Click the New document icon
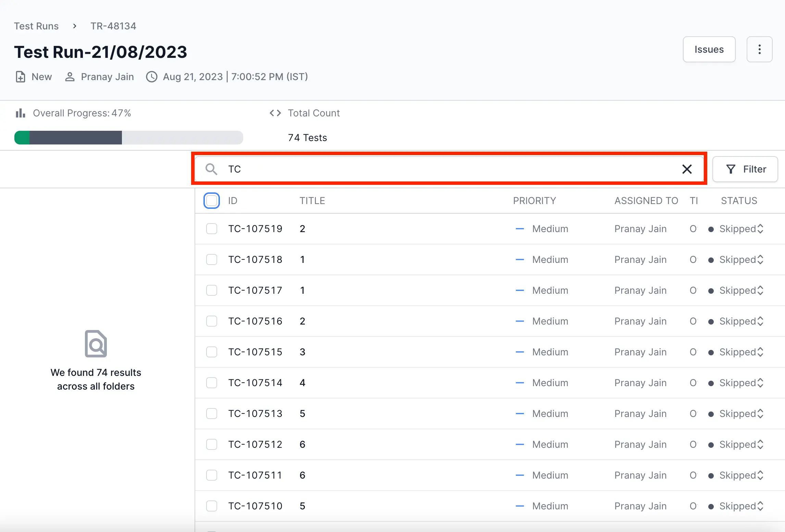The height and width of the screenshot is (532, 785). pyautogui.click(x=21, y=77)
